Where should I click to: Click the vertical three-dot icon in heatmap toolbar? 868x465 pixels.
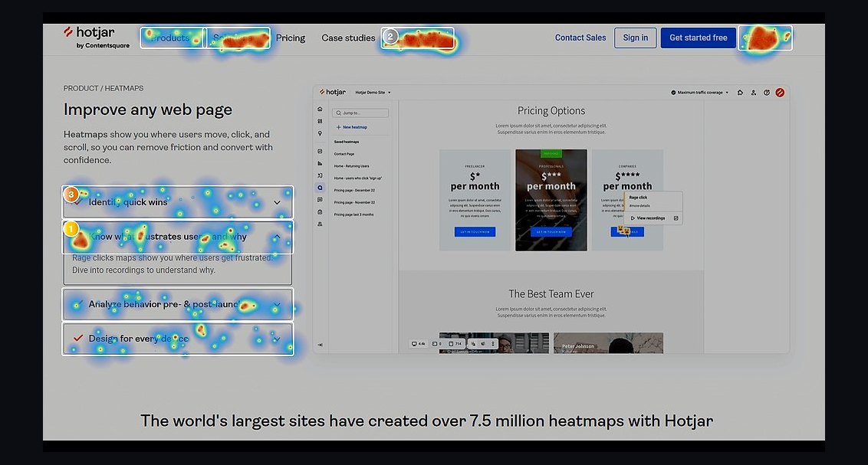click(493, 344)
